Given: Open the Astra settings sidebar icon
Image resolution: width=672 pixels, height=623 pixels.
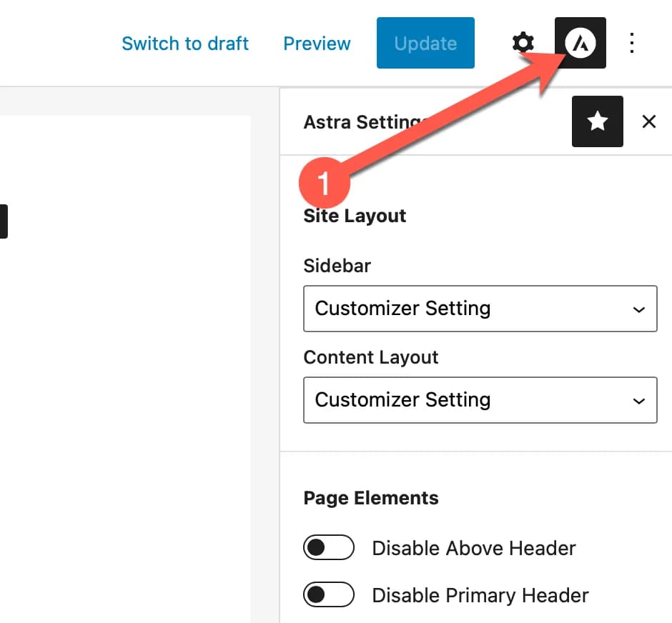Looking at the screenshot, I should pyautogui.click(x=580, y=43).
